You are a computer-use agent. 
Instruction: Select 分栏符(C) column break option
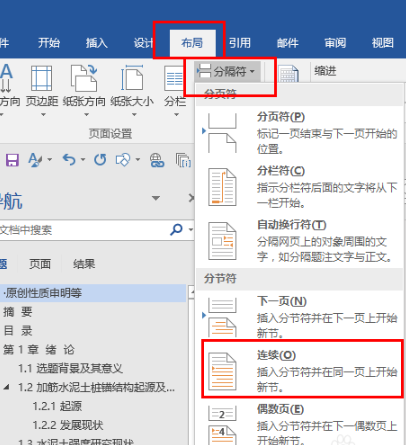[299, 187]
